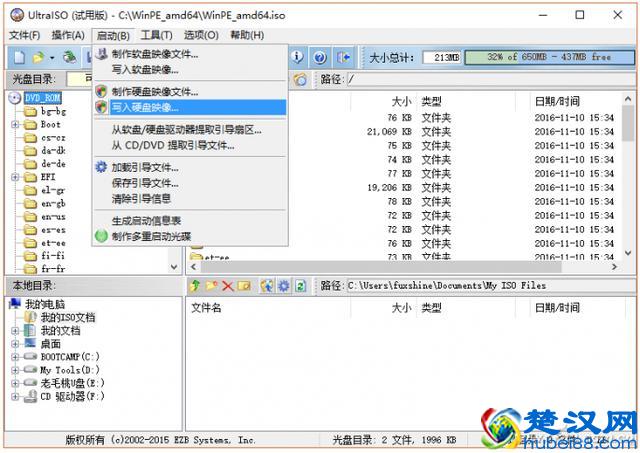Image resolution: width=640 pixels, height=453 pixels.
Task: Click the local Up-folder green arrow icon
Action: tap(195, 286)
